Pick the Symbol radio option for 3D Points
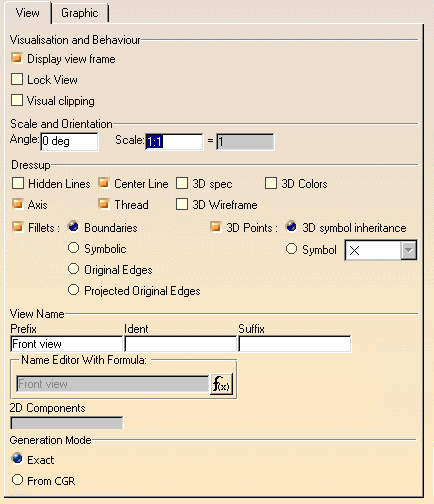 pos(291,249)
